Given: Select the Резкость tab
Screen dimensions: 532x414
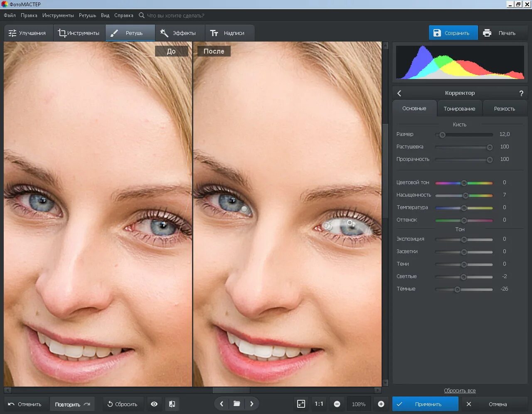Looking at the screenshot, I should (505, 108).
